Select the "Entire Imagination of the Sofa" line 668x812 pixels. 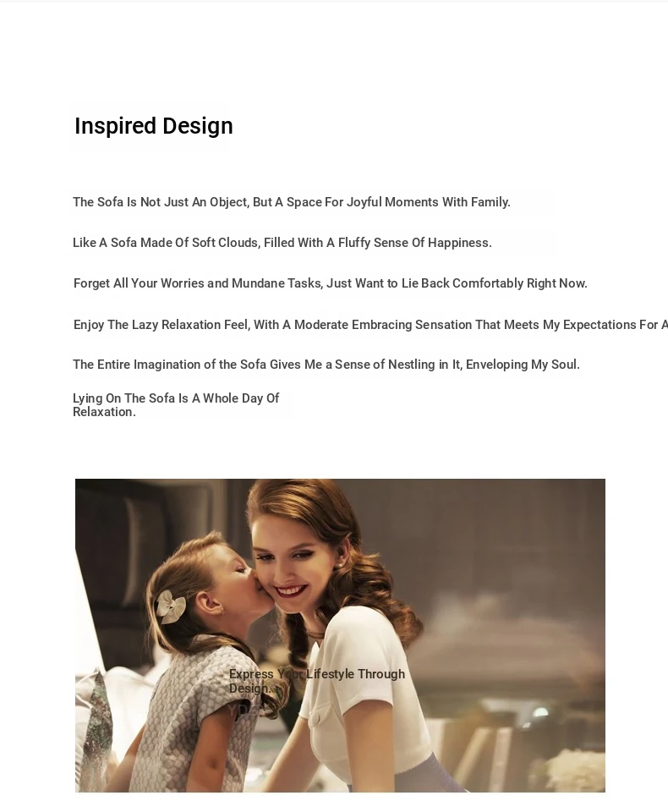point(326,365)
